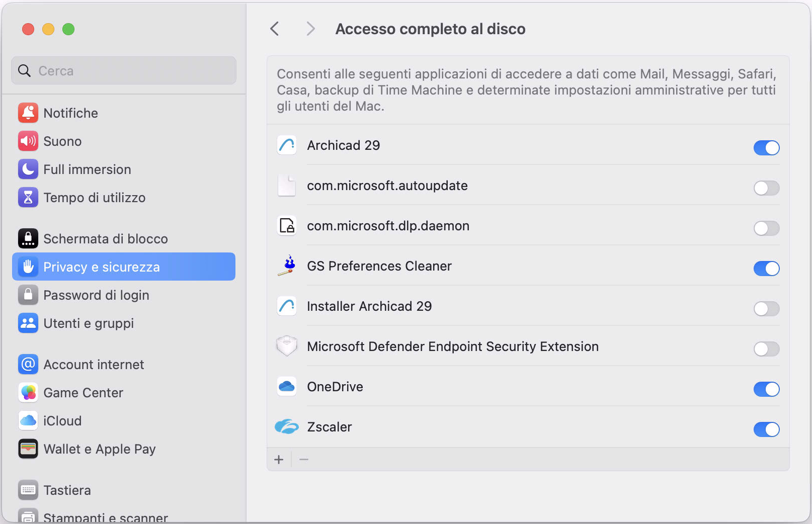Click the Zscaler icon

coord(286,427)
